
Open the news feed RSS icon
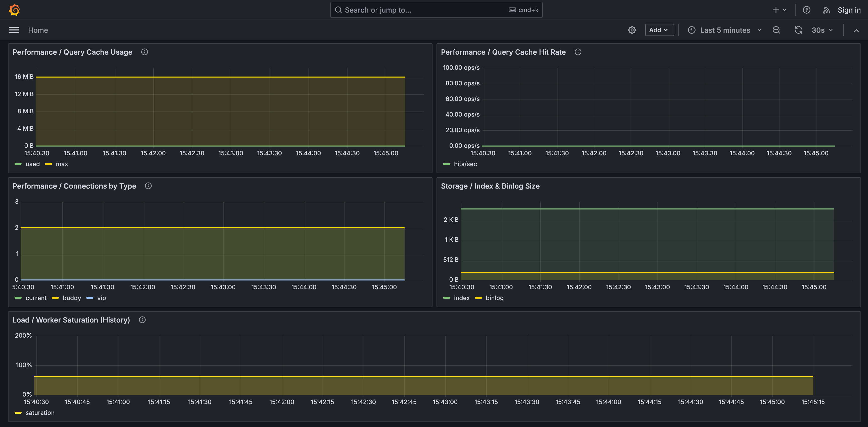(826, 10)
